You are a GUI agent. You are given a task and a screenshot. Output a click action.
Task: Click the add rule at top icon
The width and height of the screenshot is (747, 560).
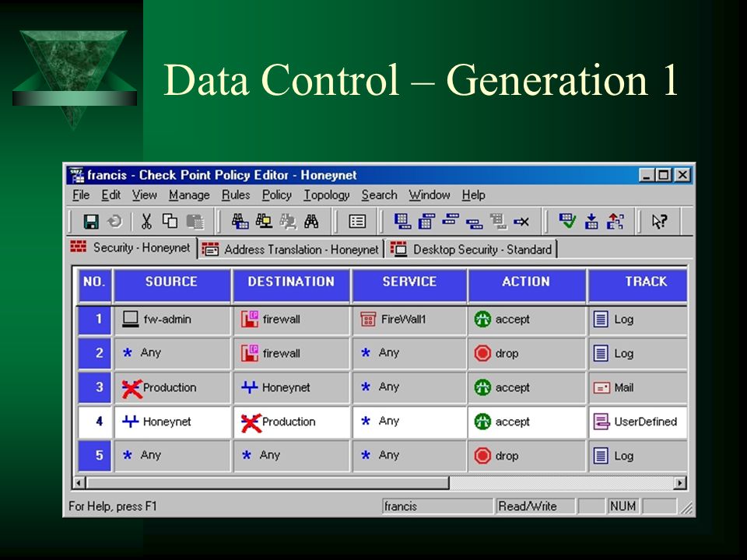pyautogui.click(x=427, y=222)
